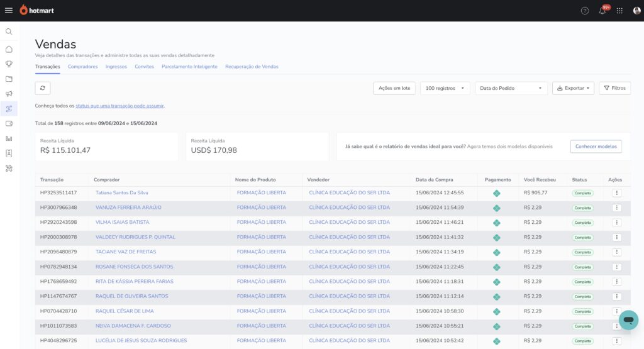Viewport: 644px width, 349px height.
Task: Click the R$ 115.101,47 net revenue card
Action: pyautogui.click(x=106, y=146)
